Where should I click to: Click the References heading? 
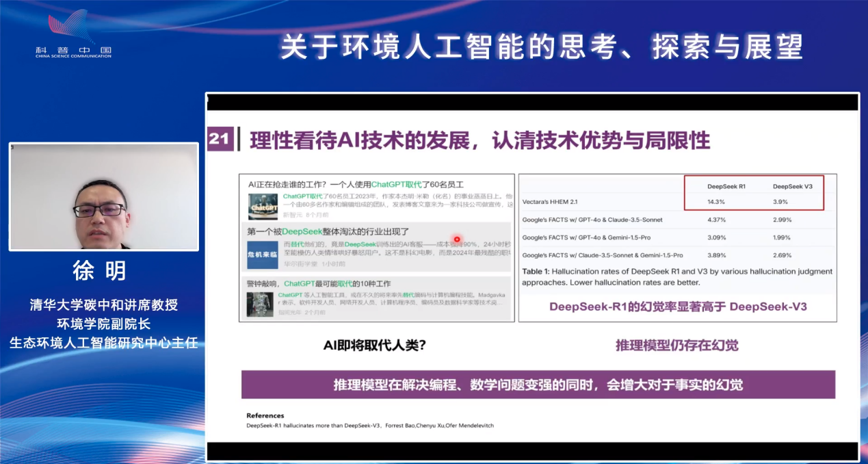[x=265, y=415]
